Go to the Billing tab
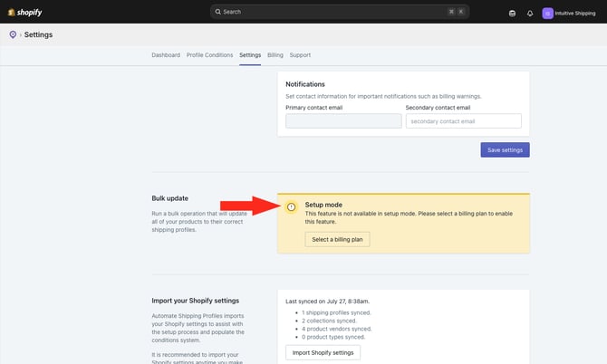The width and height of the screenshot is (607, 364). pyautogui.click(x=275, y=55)
